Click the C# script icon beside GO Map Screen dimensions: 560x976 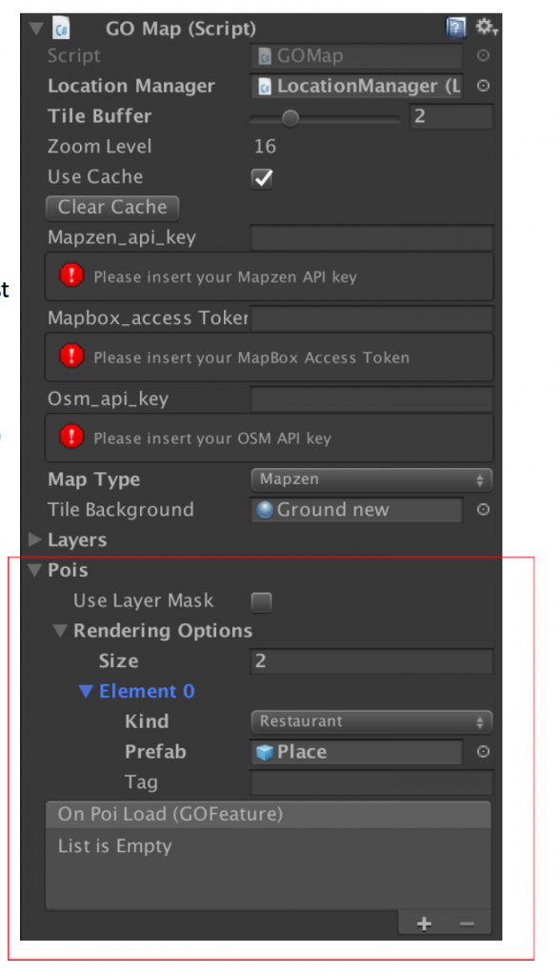coord(62,29)
